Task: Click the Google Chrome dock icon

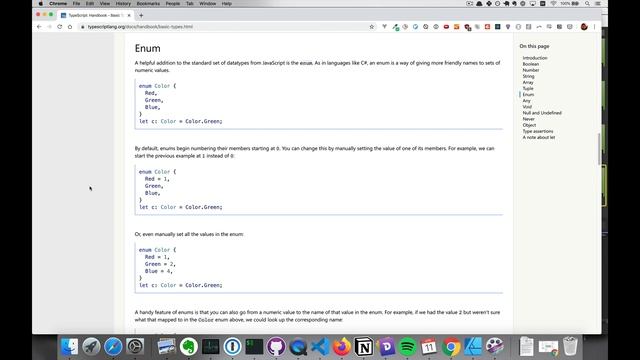Action: 451,347
